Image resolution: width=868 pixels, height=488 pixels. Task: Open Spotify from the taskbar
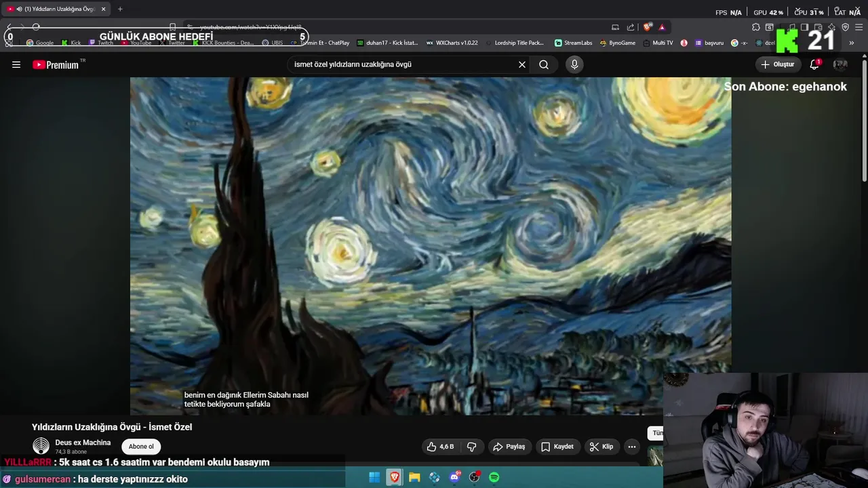pos(494,478)
